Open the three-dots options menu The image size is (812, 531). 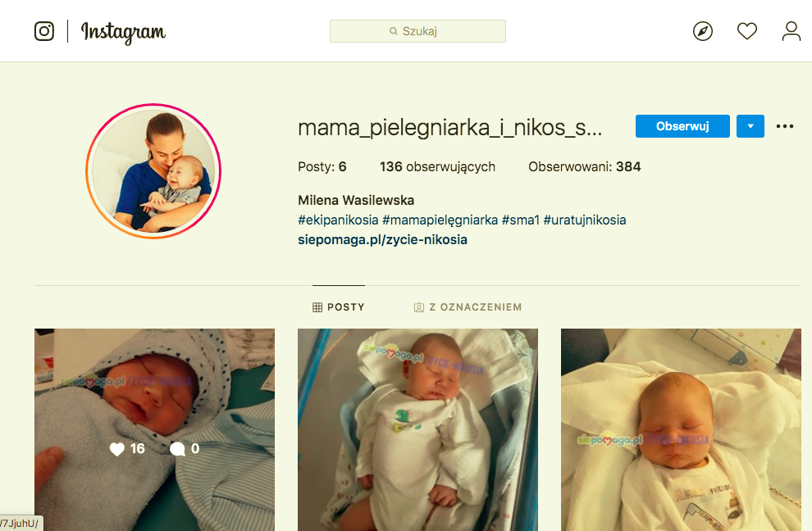tap(785, 126)
